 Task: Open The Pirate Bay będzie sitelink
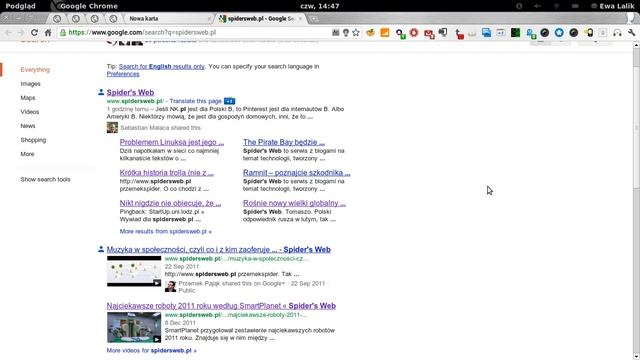pyautogui.click(x=284, y=142)
